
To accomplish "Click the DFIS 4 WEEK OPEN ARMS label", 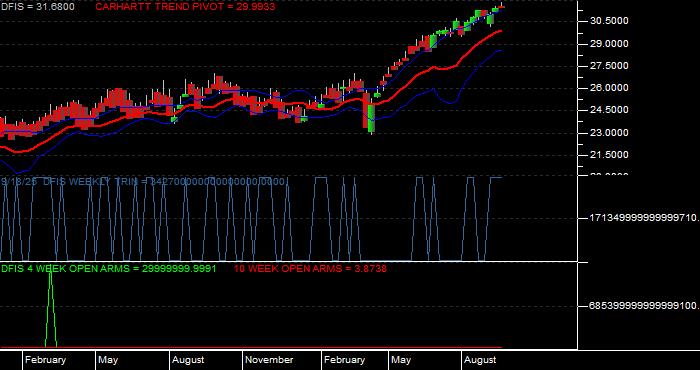I will click(108, 269).
